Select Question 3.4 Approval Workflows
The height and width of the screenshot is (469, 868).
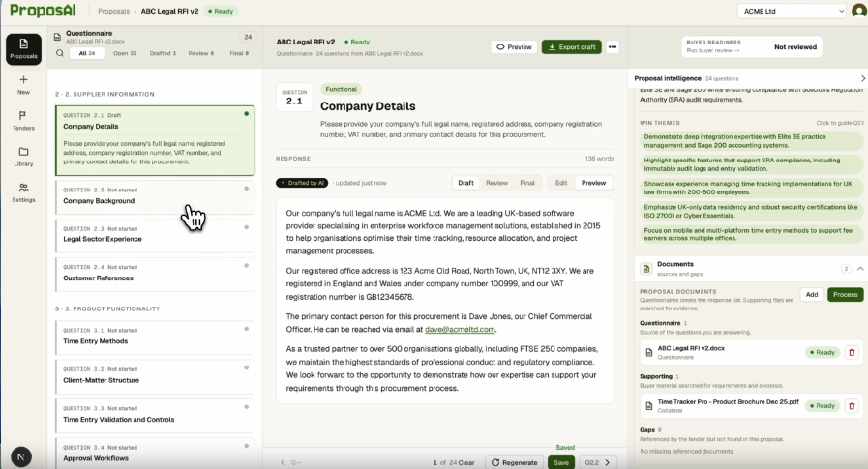(155, 453)
